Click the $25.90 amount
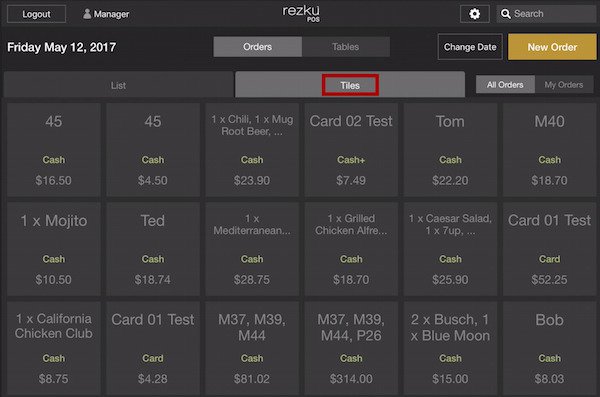The width and height of the screenshot is (600, 397). pos(450,279)
